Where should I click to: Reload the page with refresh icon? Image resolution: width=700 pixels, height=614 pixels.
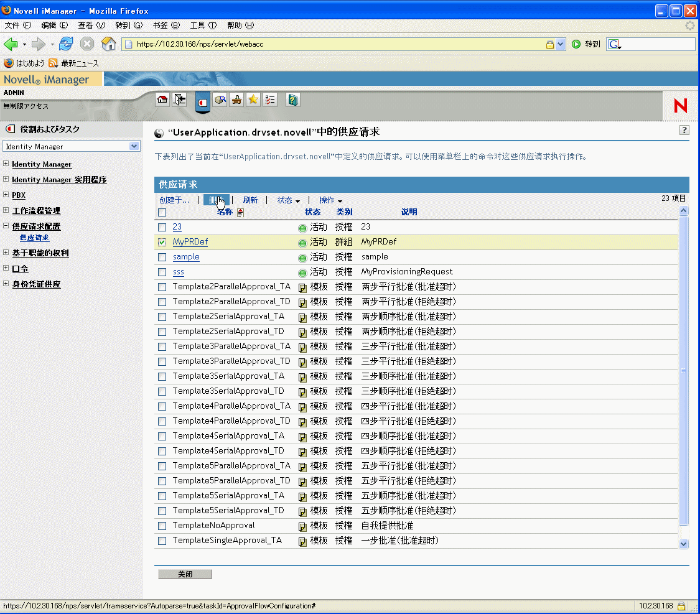[x=66, y=44]
